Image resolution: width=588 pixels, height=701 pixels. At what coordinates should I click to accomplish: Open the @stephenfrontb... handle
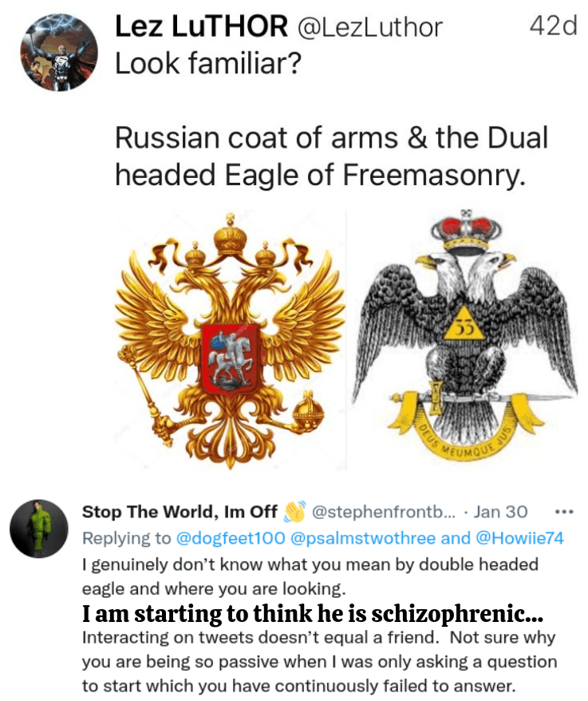click(x=384, y=512)
